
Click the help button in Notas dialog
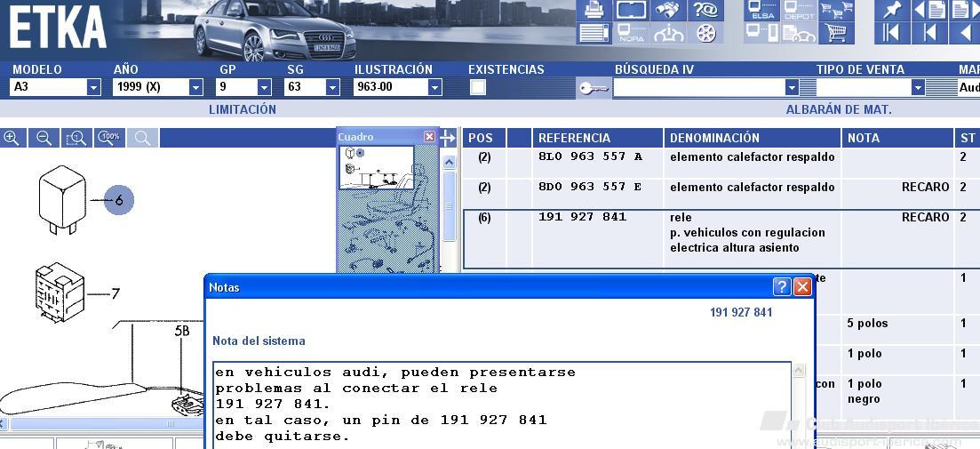[x=781, y=287]
